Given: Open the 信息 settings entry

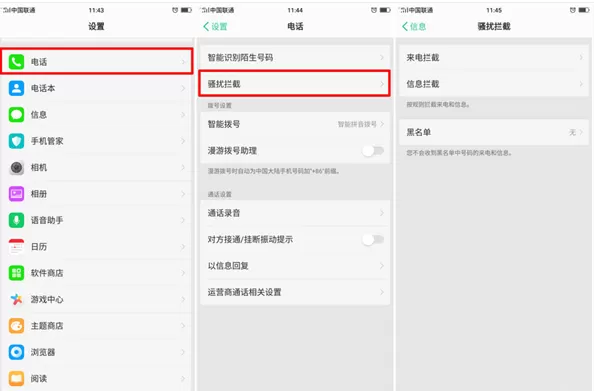Looking at the screenshot, I should point(97,114).
